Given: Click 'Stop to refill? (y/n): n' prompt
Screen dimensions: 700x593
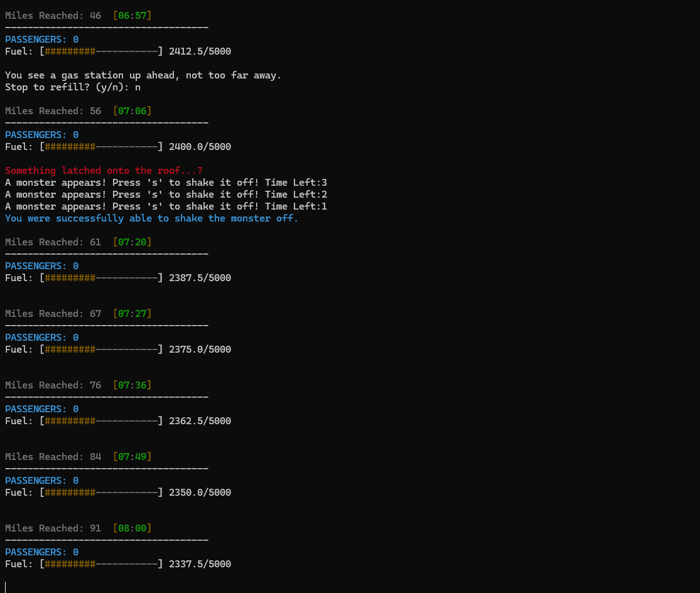Looking at the screenshot, I should coord(73,87).
